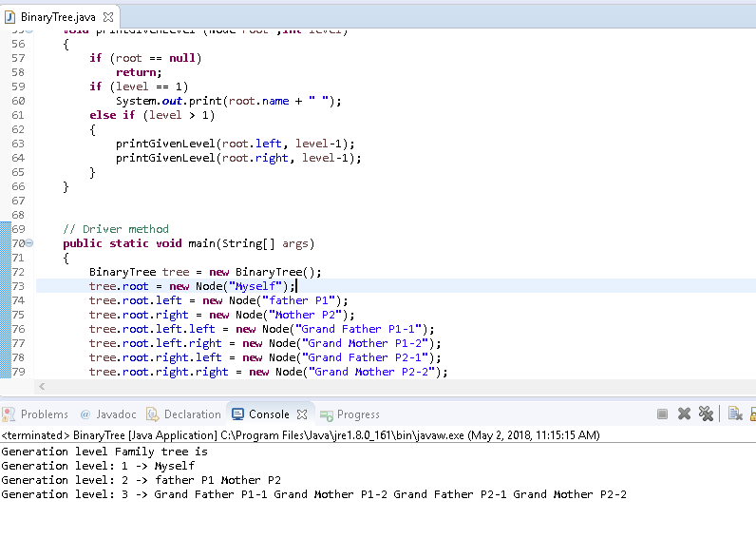This screenshot has width=756, height=558.
Task: Open the Javadoc tab
Action: 116,414
